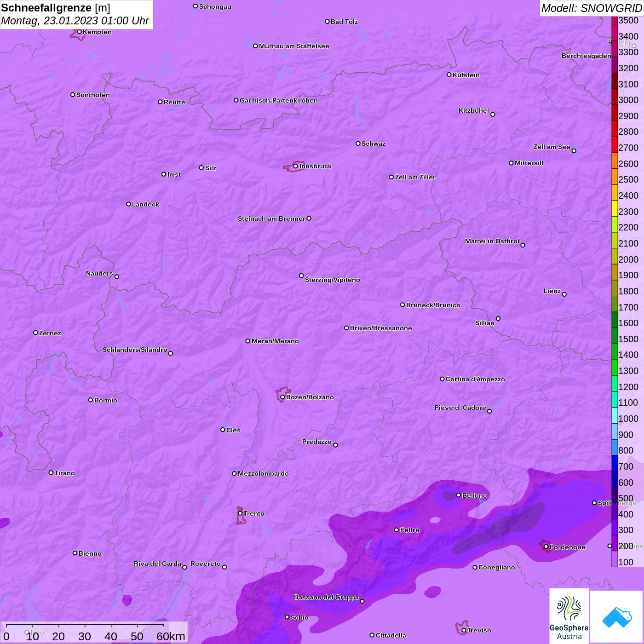The width and height of the screenshot is (644, 644).
Task: Click the 'Modell: SNOWGRID' label
Action: click(x=592, y=8)
